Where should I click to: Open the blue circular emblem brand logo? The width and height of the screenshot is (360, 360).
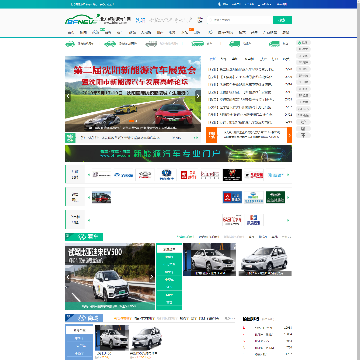click(167, 175)
